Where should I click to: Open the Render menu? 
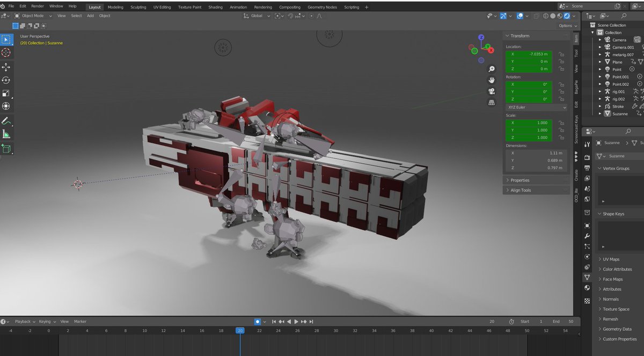pyautogui.click(x=38, y=6)
